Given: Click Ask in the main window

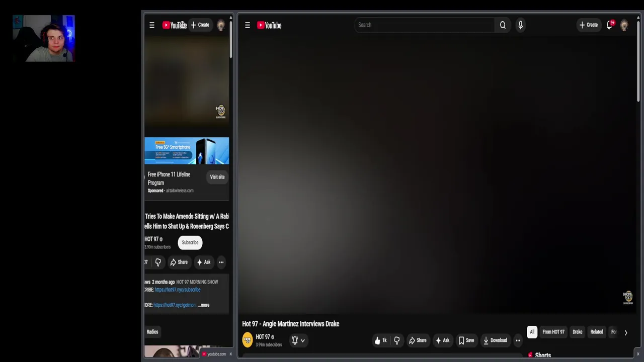Looking at the screenshot, I should tap(443, 340).
